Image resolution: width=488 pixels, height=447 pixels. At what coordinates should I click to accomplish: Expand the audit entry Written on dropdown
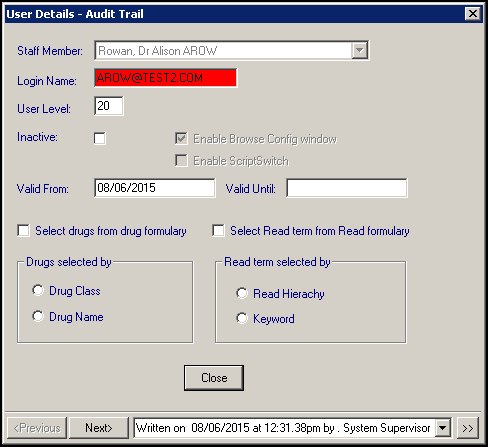[x=443, y=428]
